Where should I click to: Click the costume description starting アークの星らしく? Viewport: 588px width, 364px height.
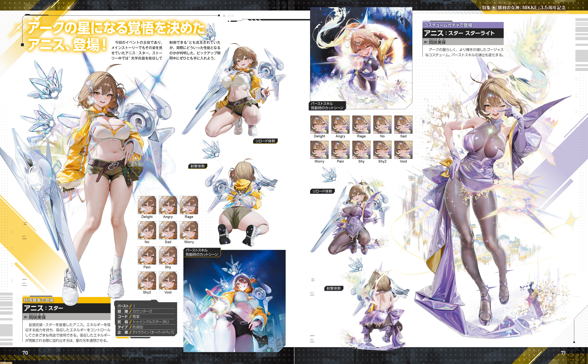(x=464, y=52)
